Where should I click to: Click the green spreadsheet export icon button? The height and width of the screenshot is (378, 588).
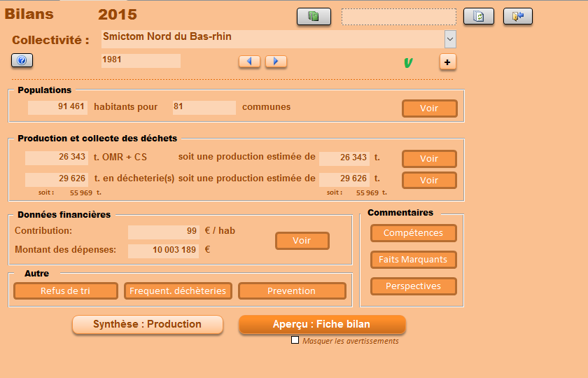[x=314, y=17]
